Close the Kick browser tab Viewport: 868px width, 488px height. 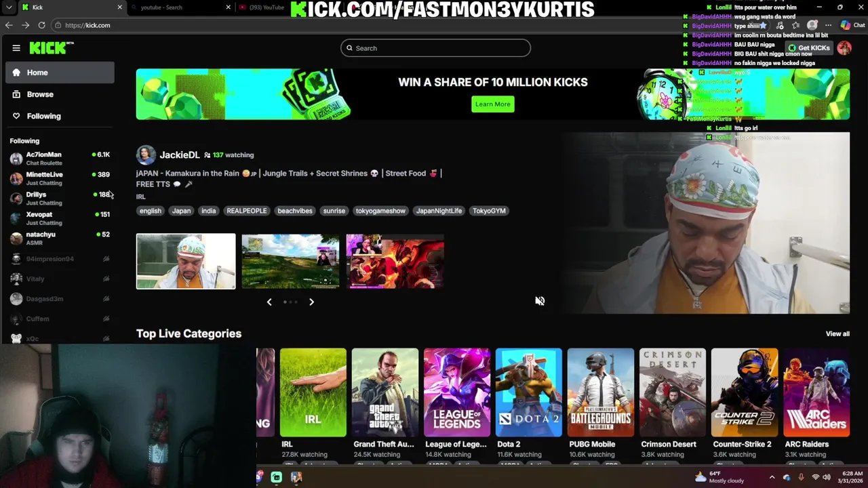(x=119, y=7)
